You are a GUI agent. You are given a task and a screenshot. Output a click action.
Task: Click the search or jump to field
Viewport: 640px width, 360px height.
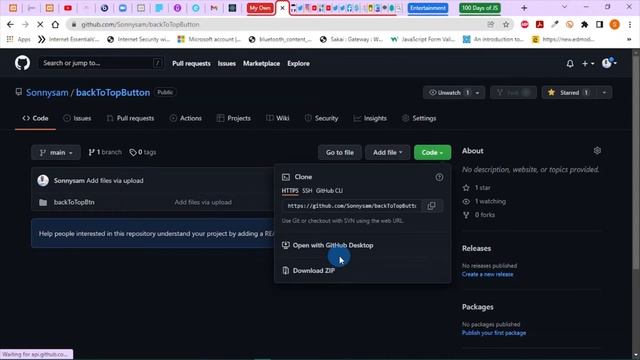click(x=101, y=63)
